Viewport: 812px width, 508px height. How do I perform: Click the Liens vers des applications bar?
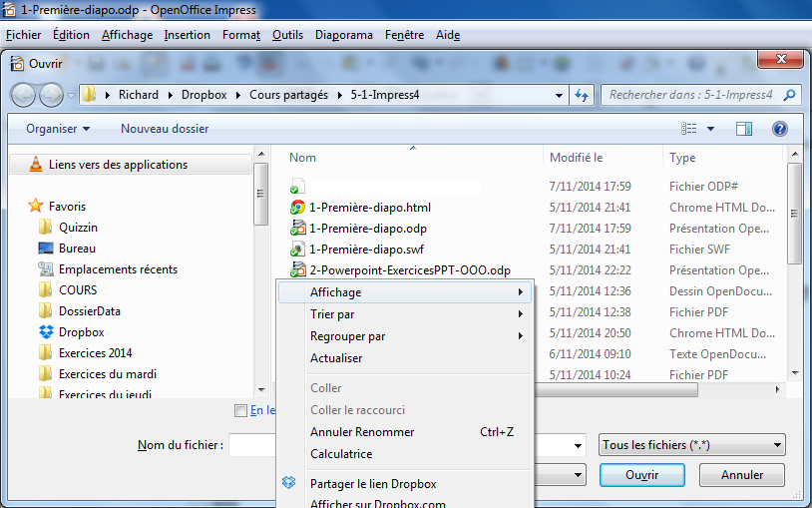pyautogui.click(x=131, y=165)
